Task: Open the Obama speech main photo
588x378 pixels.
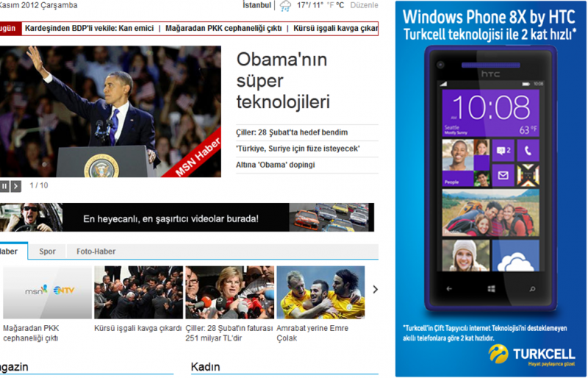Action: click(x=110, y=112)
